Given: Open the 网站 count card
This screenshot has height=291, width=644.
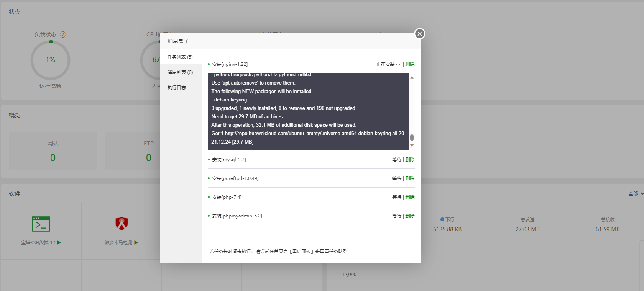Looking at the screenshot, I should pos(53,151).
